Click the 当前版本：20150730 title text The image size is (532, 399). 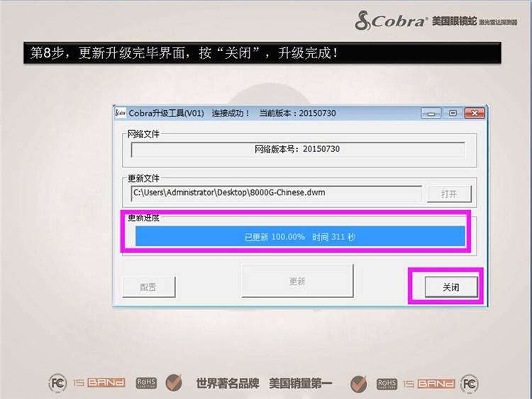[x=297, y=113]
